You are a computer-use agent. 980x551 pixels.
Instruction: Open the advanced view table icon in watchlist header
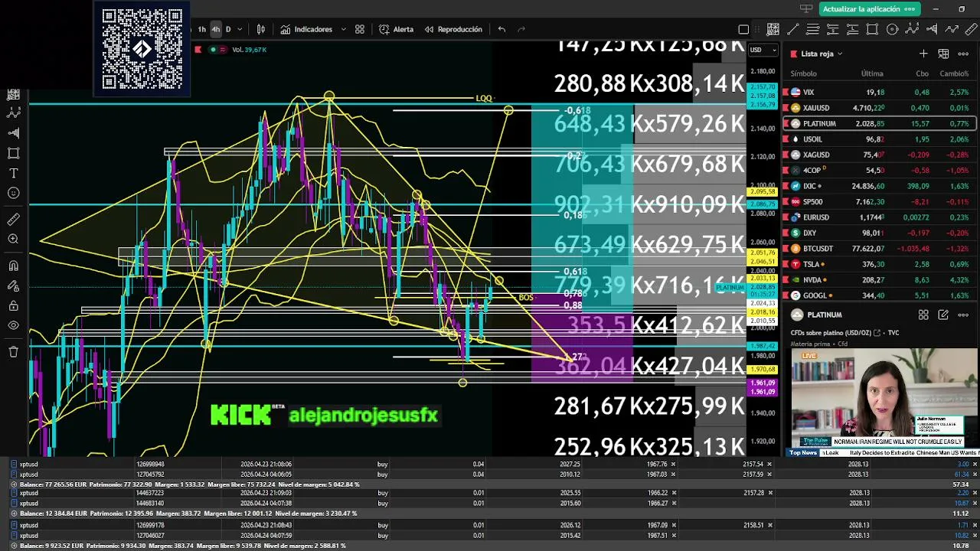pyautogui.click(x=943, y=54)
